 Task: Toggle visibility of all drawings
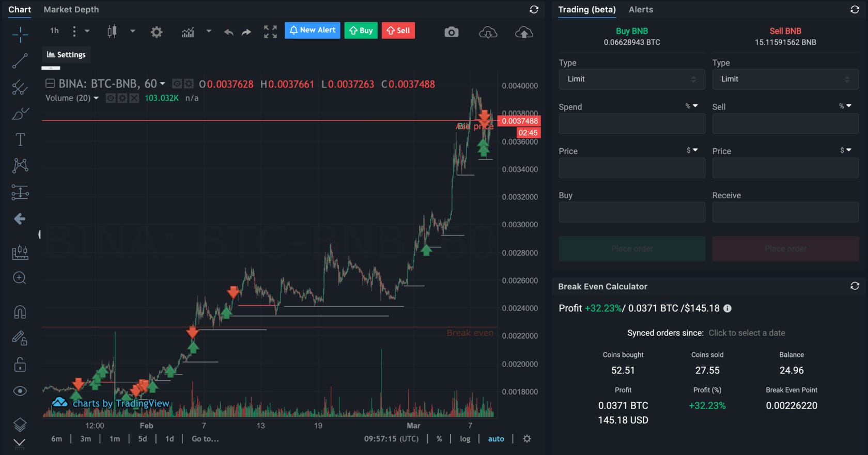[20, 391]
